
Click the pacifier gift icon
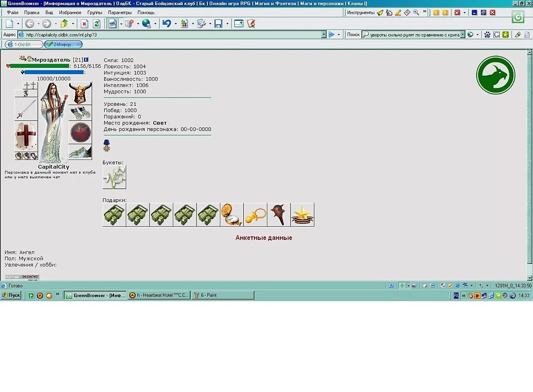pyautogui.click(x=255, y=215)
